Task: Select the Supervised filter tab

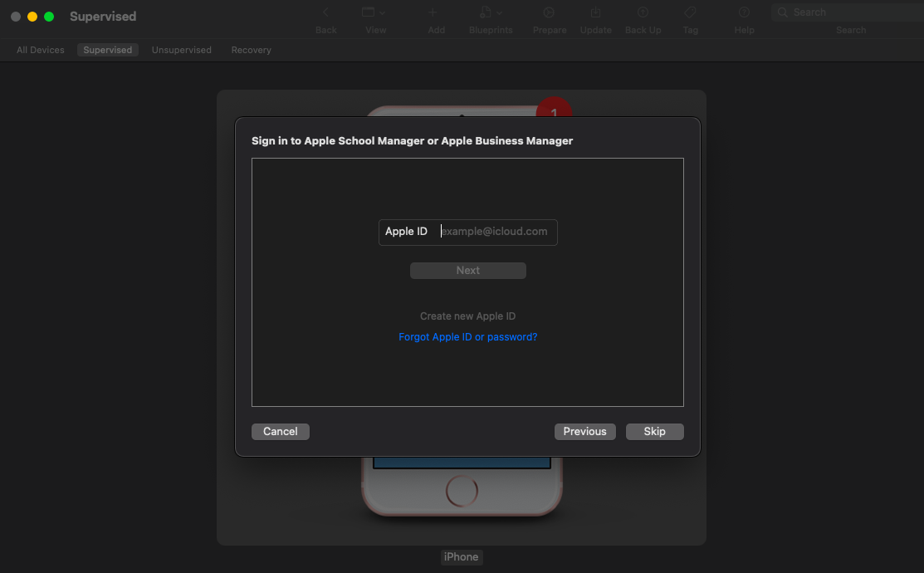Action: [x=108, y=50]
